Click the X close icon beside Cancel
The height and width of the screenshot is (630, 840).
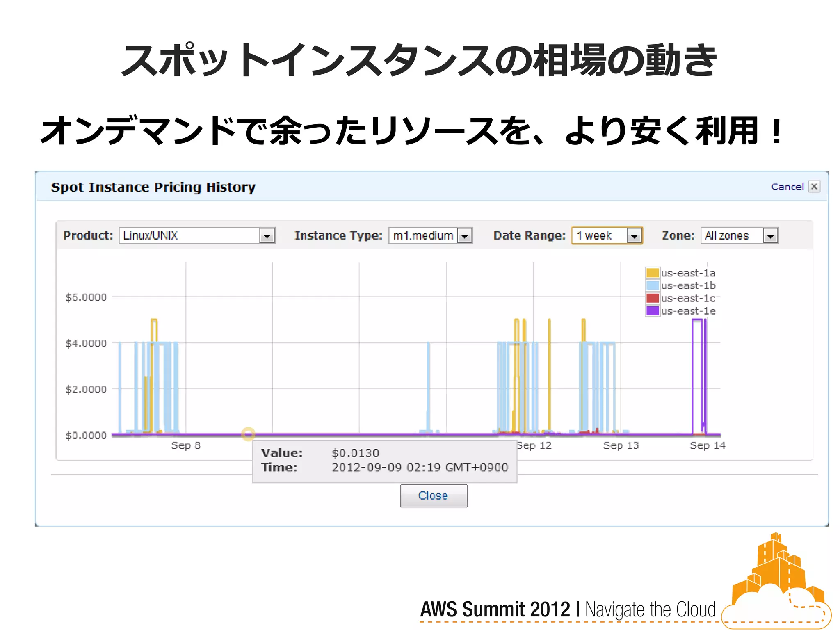[814, 187]
